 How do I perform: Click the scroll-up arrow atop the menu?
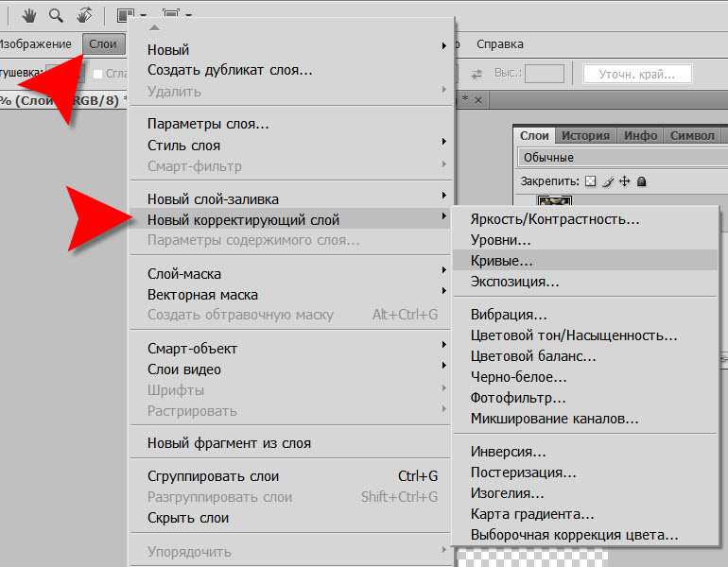coord(155,27)
